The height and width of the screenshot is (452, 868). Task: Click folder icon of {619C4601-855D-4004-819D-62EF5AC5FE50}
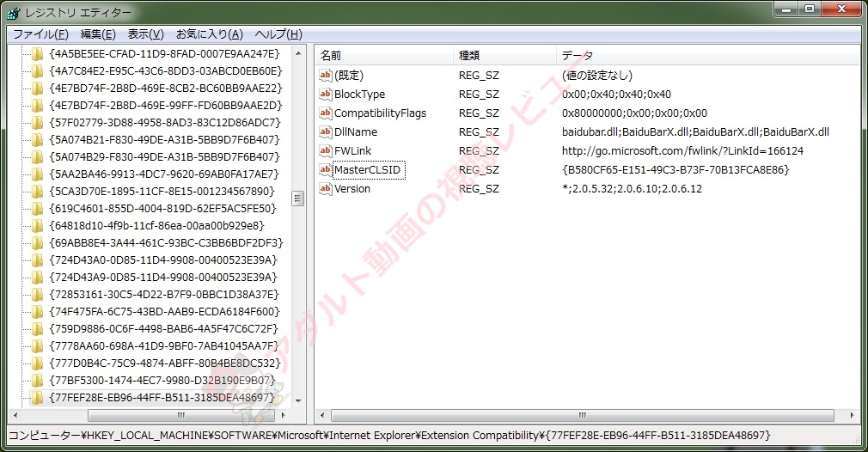37,208
